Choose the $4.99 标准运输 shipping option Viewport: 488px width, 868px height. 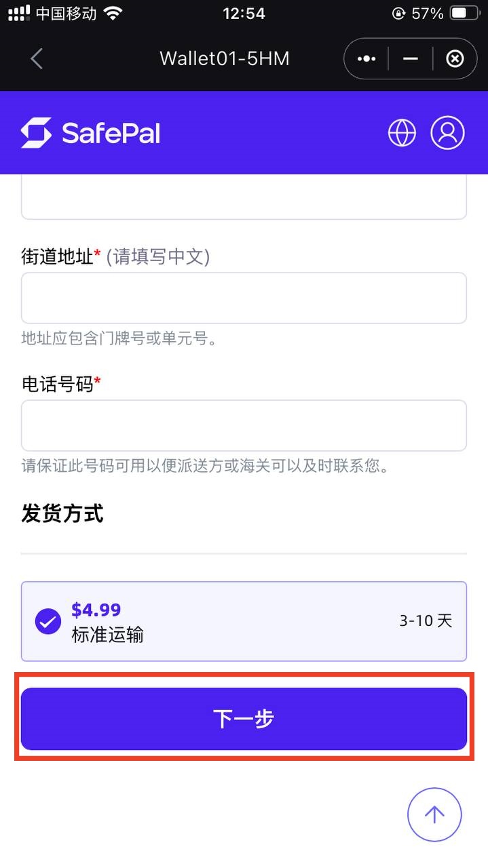(x=244, y=621)
